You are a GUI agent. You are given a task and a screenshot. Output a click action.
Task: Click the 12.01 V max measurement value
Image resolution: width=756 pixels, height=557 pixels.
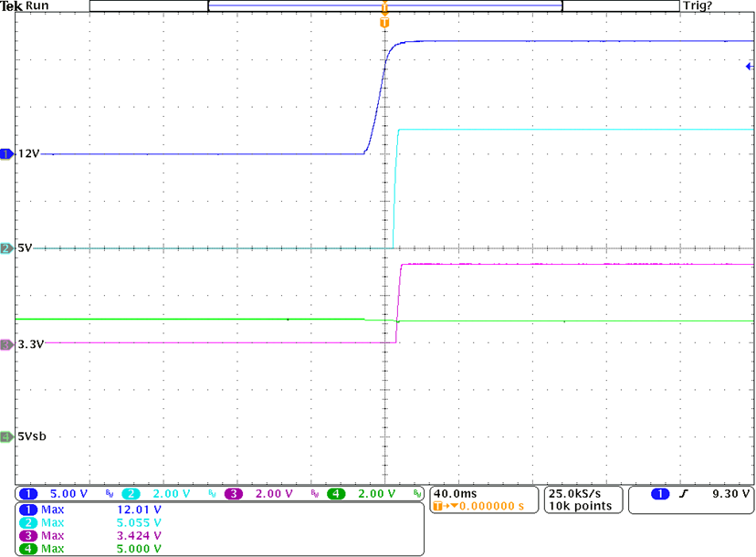(139, 510)
